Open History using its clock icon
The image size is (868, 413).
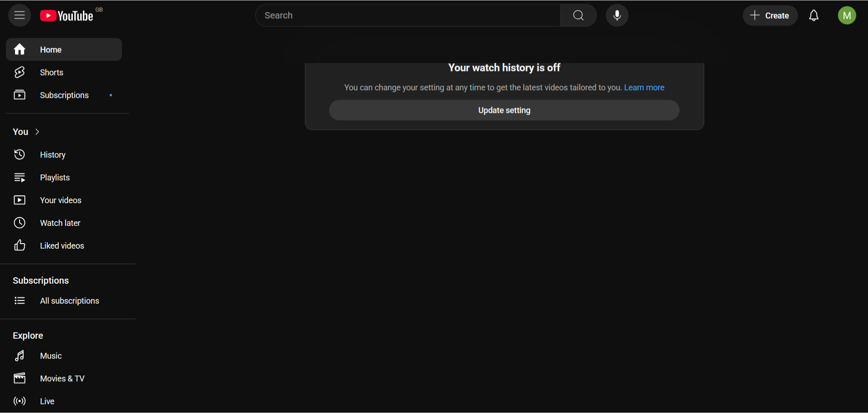click(x=20, y=154)
